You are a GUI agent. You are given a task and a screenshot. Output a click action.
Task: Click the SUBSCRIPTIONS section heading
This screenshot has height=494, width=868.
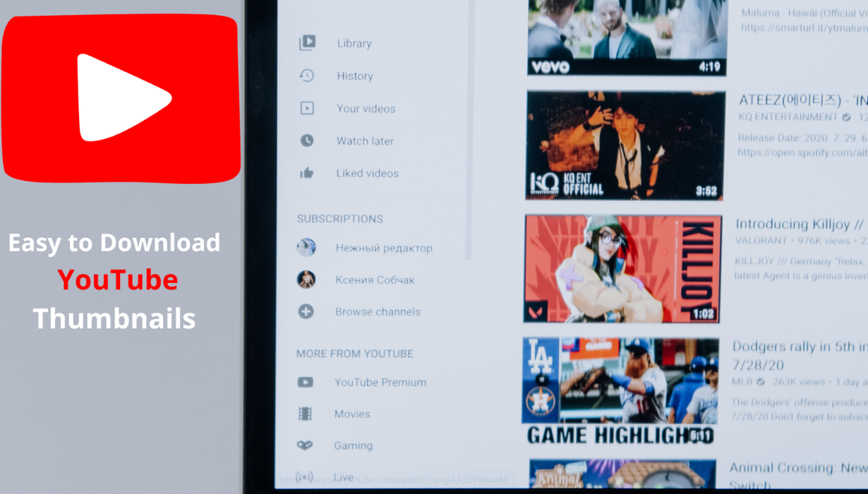click(340, 219)
